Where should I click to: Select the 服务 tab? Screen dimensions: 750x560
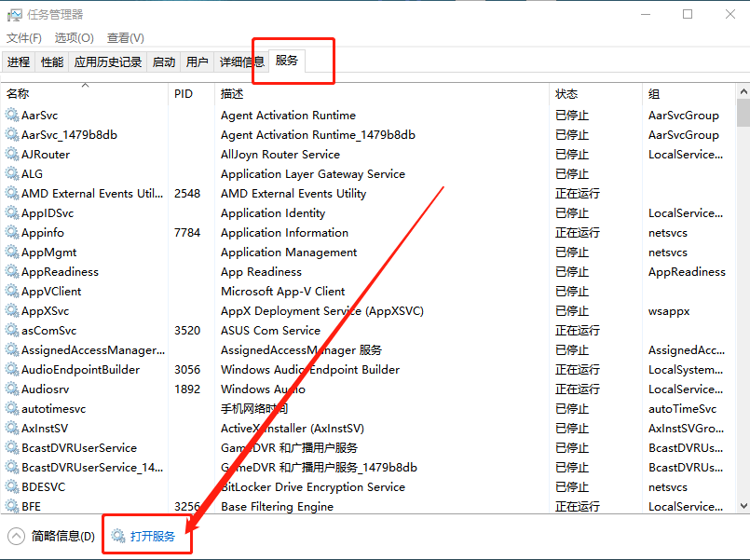coord(287,61)
